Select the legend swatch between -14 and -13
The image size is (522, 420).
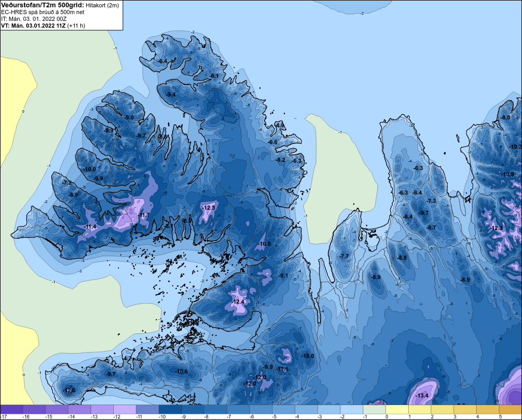79,410
